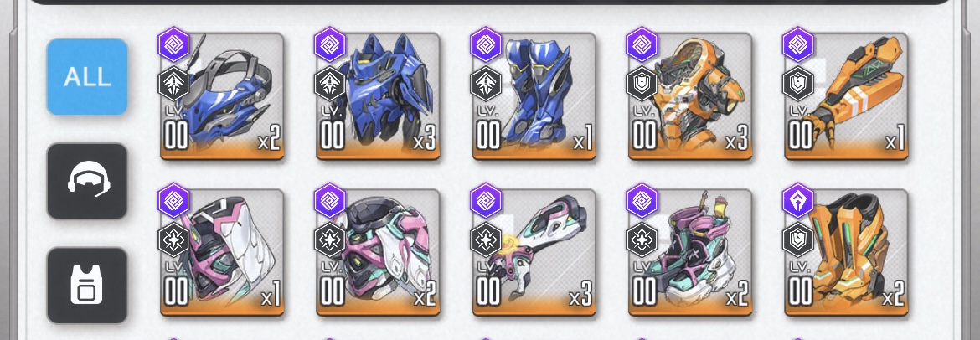Screen dimensions: 980x340
Task: Select blue chest armor item x3
Action: [378, 97]
